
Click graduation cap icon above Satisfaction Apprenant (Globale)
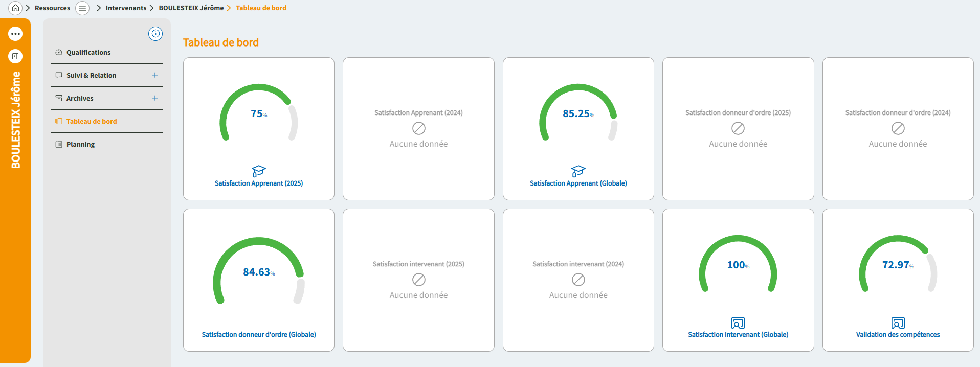tap(578, 171)
